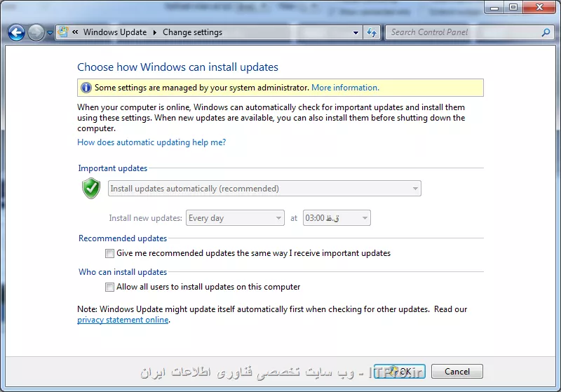561x392 pixels.
Task: Select Change settings in the breadcrumb
Action: [192, 32]
